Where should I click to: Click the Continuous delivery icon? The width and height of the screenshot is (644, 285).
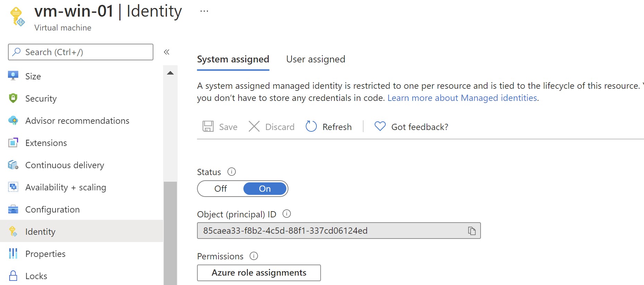13,165
